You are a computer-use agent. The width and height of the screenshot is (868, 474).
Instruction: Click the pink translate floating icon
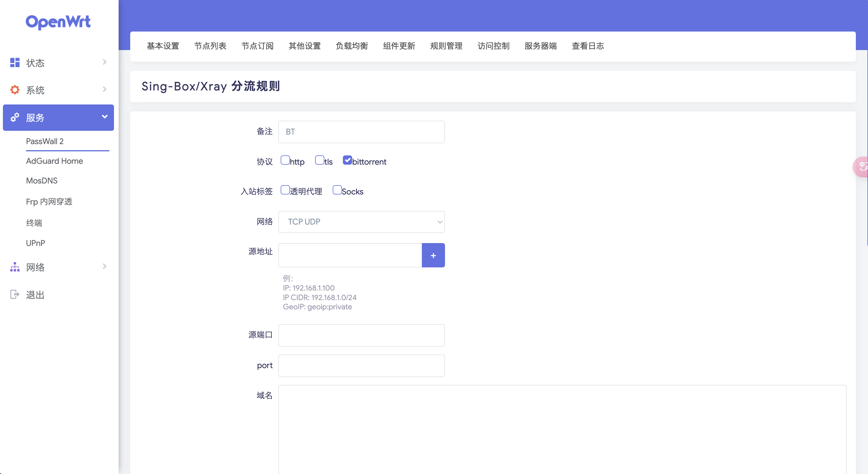pyautogui.click(x=862, y=167)
